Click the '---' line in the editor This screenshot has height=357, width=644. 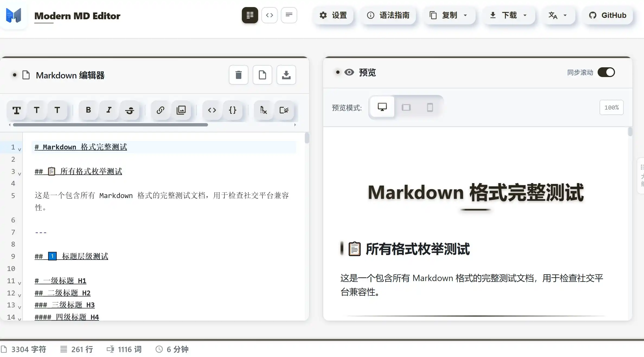[41, 232]
